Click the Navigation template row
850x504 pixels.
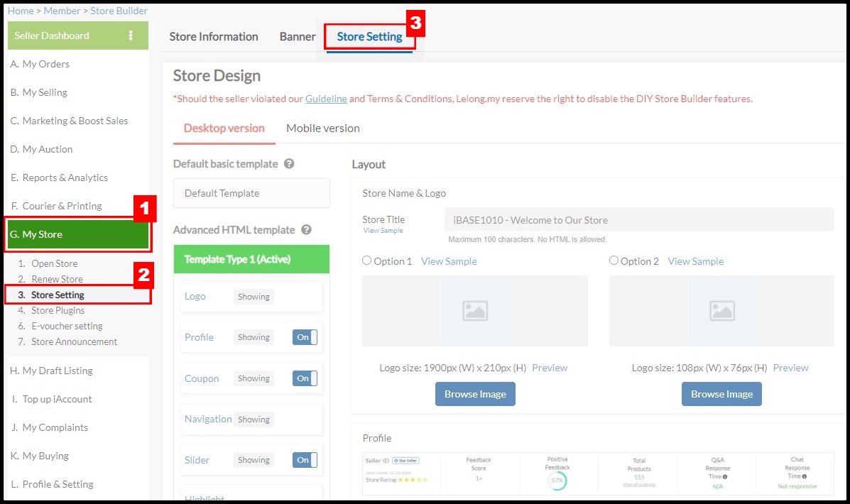point(251,420)
